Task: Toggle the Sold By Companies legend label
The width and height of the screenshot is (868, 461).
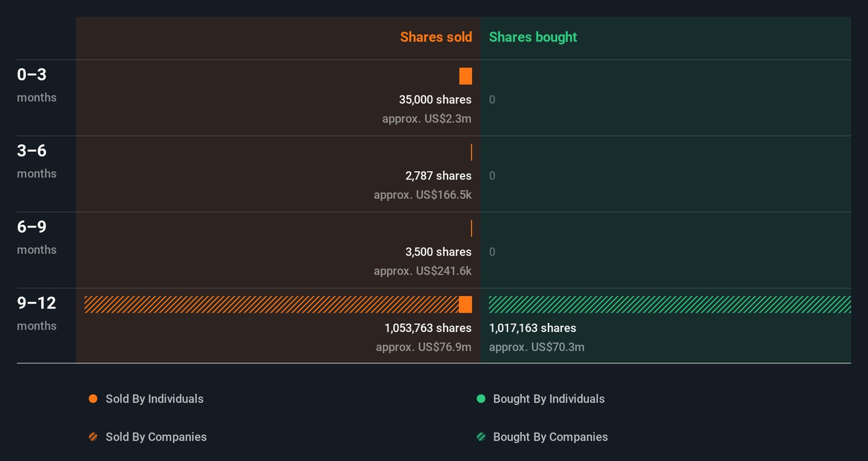Action: tap(156, 437)
